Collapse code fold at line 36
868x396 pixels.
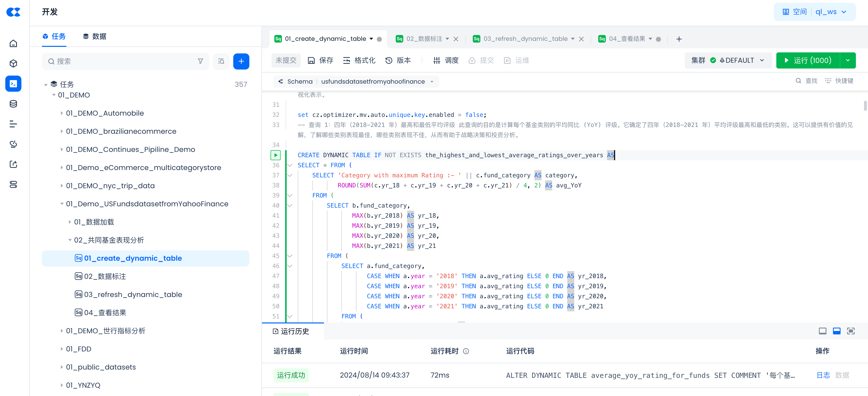(x=289, y=165)
